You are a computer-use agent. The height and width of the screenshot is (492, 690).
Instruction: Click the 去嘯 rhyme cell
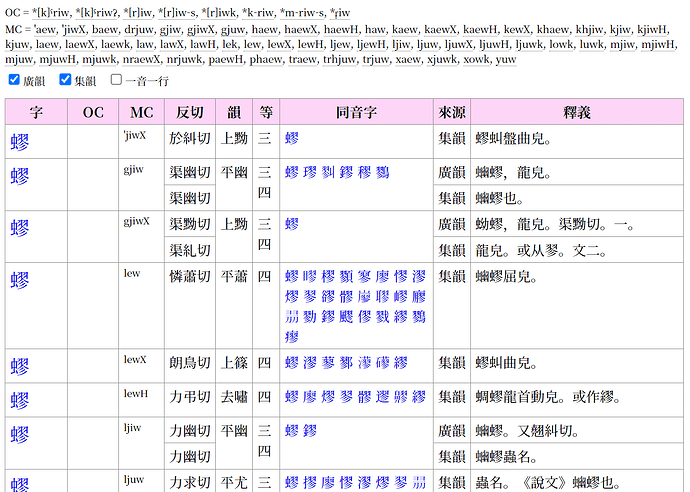pos(234,400)
